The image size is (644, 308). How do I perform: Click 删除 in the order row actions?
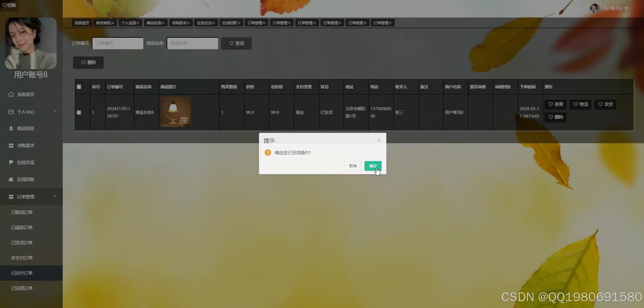tap(556, 117)
